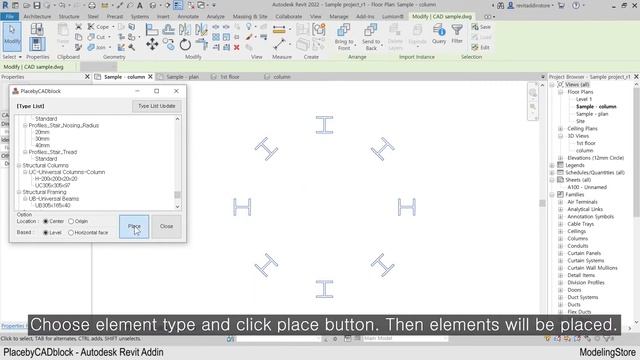Click the Measure Between Two References icon
This screenshot has height=360, width=640.
pos(279,44)
